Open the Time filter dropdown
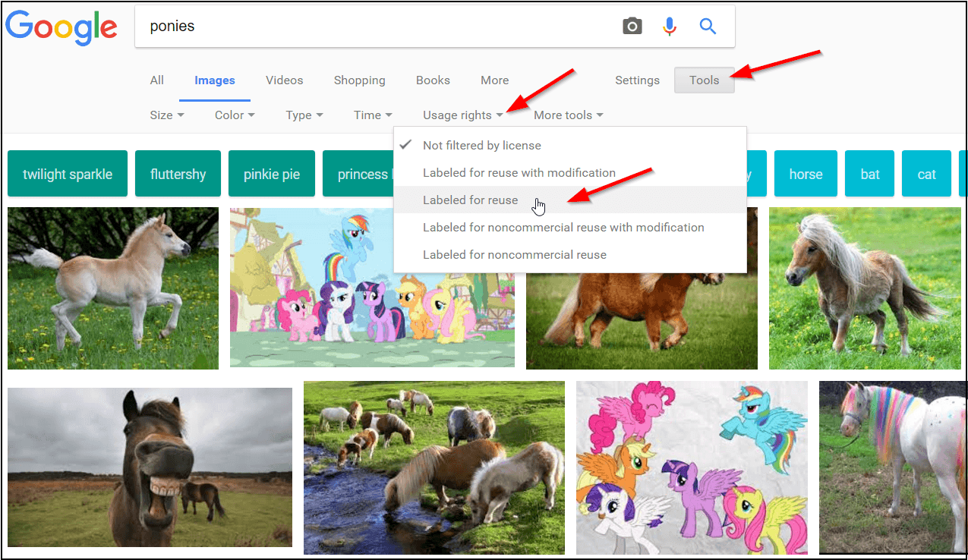Viewport: 968px width, 560px height. pyautogui.click(x=371, y=115)
